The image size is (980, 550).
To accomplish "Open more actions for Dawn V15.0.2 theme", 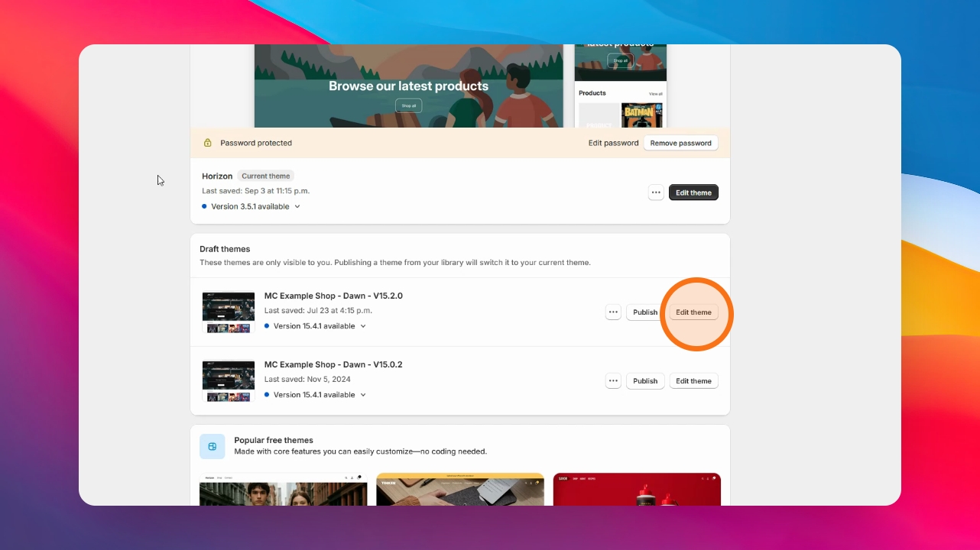I will [613, 380].
